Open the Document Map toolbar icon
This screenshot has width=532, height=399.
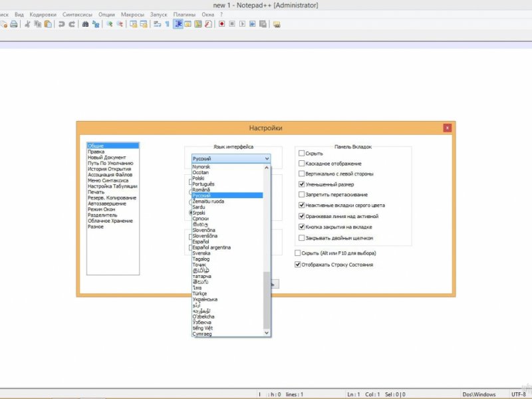click(198, 24)
